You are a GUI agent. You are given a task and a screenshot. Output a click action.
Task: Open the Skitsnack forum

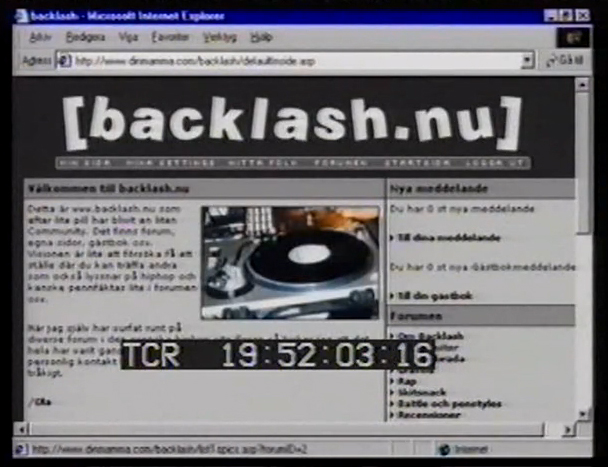422,393
